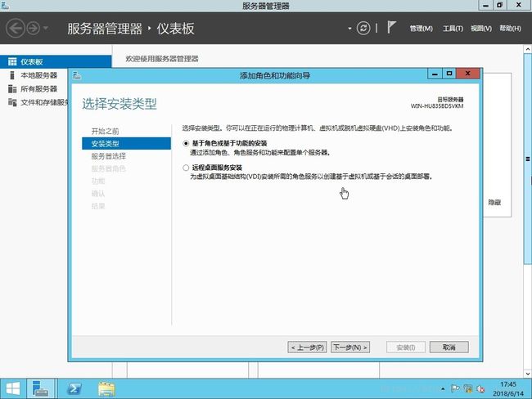532x399 pixels.
Task: Open the notifications flag icon
Action: [391, 28]
